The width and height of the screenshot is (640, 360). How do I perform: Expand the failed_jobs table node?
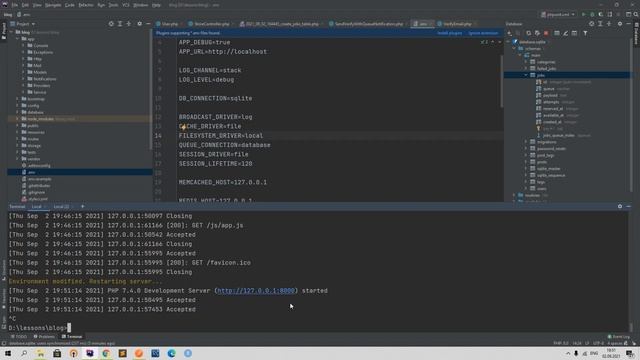point(526,69)
